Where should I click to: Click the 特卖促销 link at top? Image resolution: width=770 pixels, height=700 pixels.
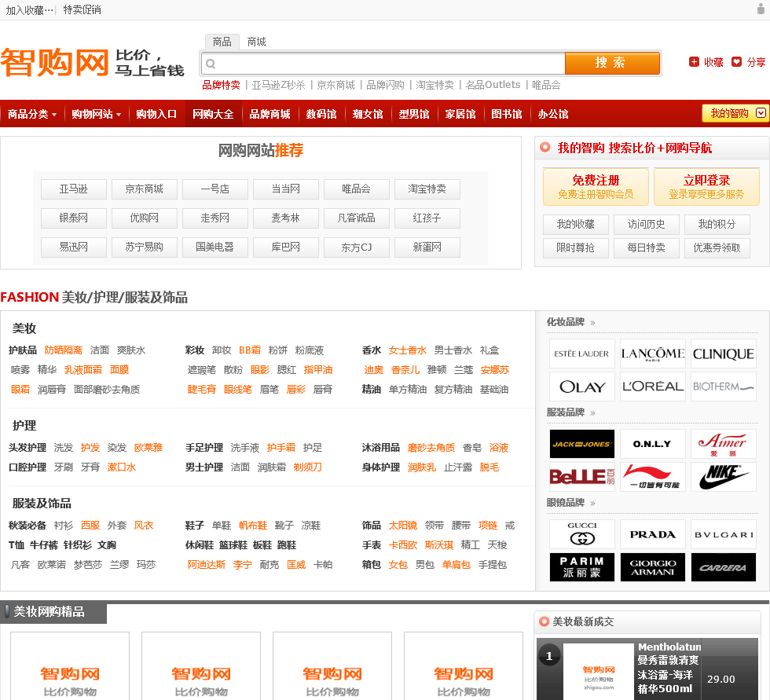tap(82, 9)
